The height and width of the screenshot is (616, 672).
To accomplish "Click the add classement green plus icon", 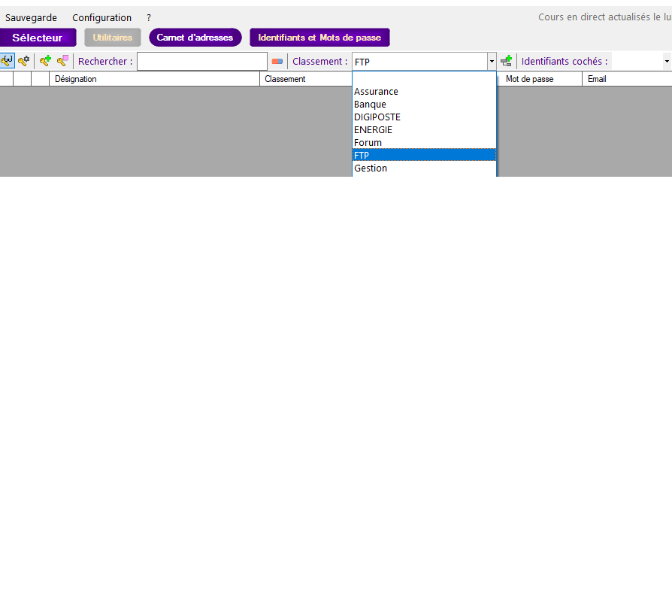I will pyautogui.click(x=507, y=61).
